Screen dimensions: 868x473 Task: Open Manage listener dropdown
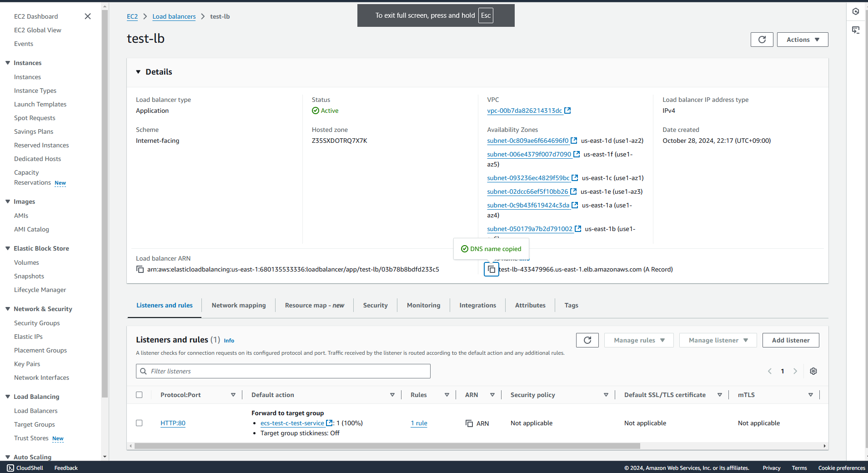point(718,340)
